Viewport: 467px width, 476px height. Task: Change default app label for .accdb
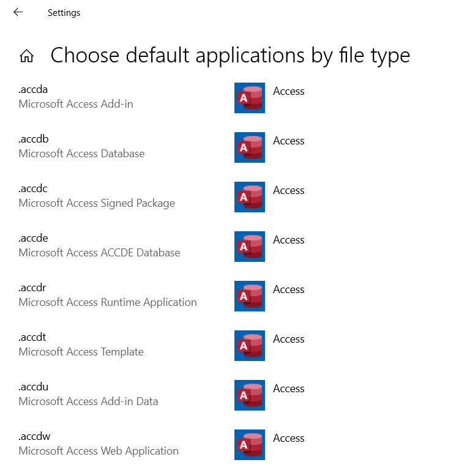click(x=288, y=141)
